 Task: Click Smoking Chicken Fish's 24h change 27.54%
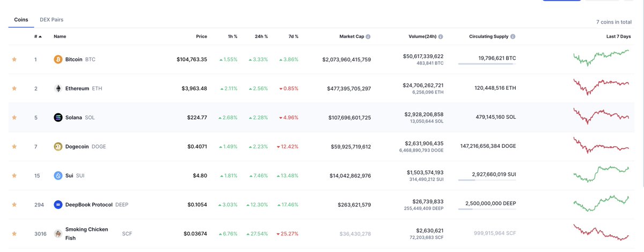[258, 234]
